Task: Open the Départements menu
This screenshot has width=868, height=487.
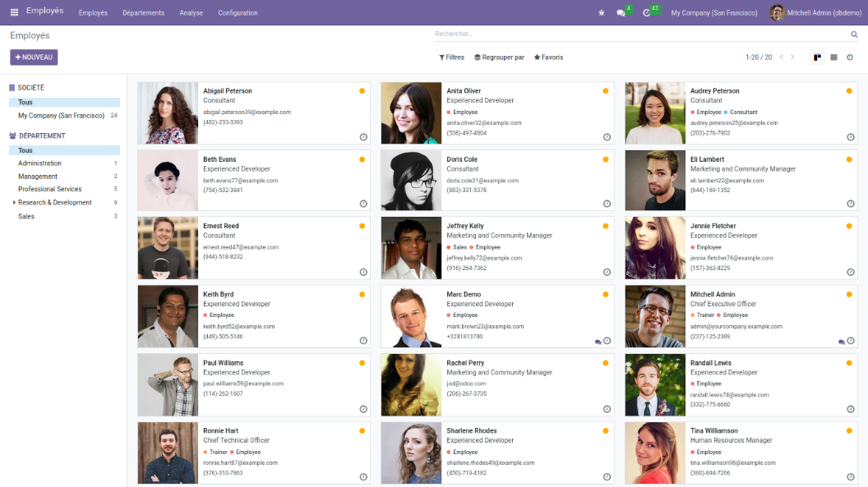Action: pyautogui.click(x=143, y=13)
